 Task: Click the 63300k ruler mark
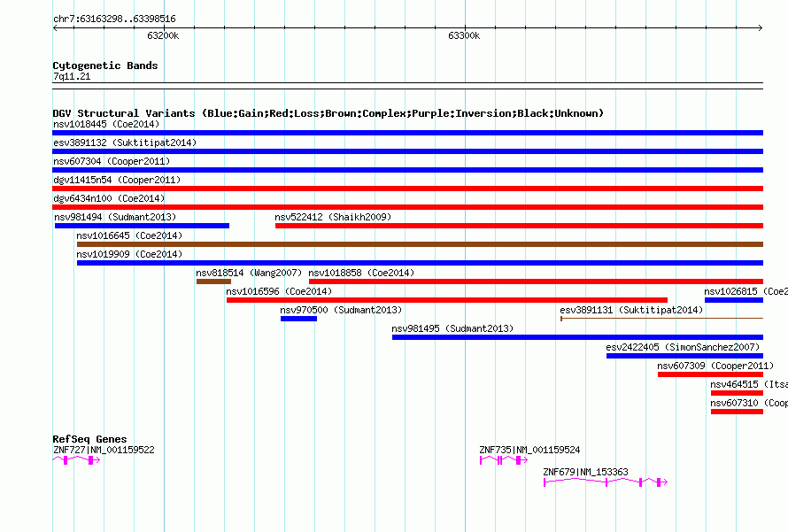click(x=464, y=36)
